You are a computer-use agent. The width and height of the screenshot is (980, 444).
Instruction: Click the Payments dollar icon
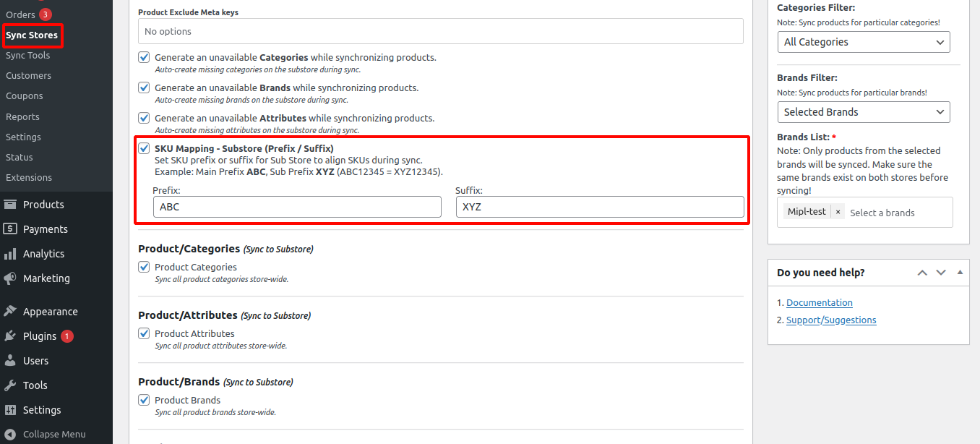[10, 229]
